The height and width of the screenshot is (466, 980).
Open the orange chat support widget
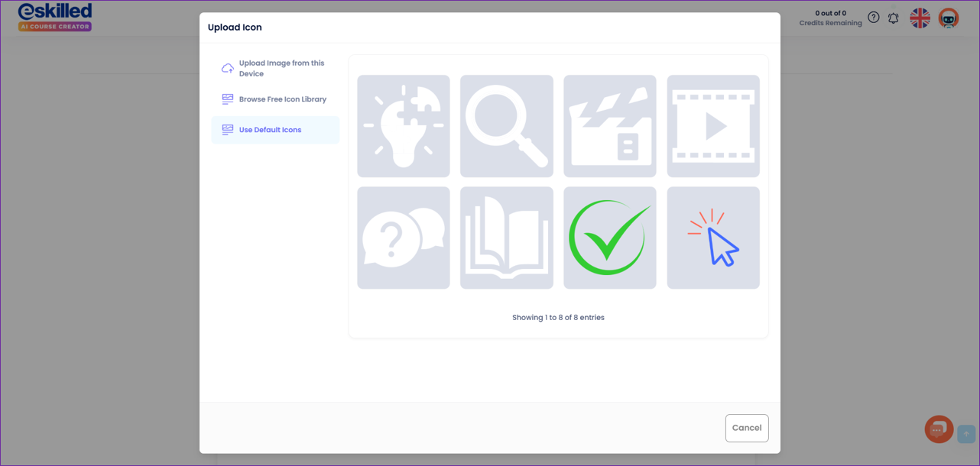(938, 429)
